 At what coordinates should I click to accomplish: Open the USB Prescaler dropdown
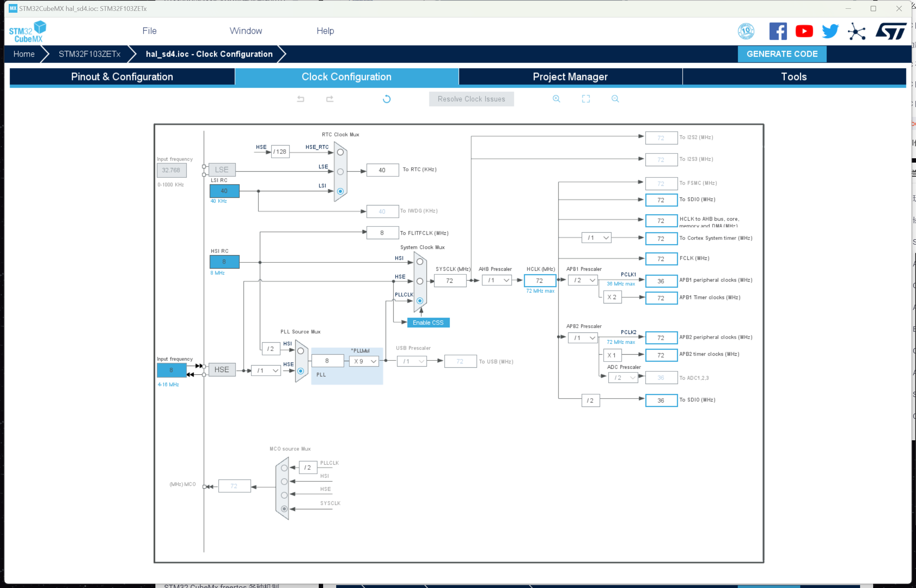[412, 361]
